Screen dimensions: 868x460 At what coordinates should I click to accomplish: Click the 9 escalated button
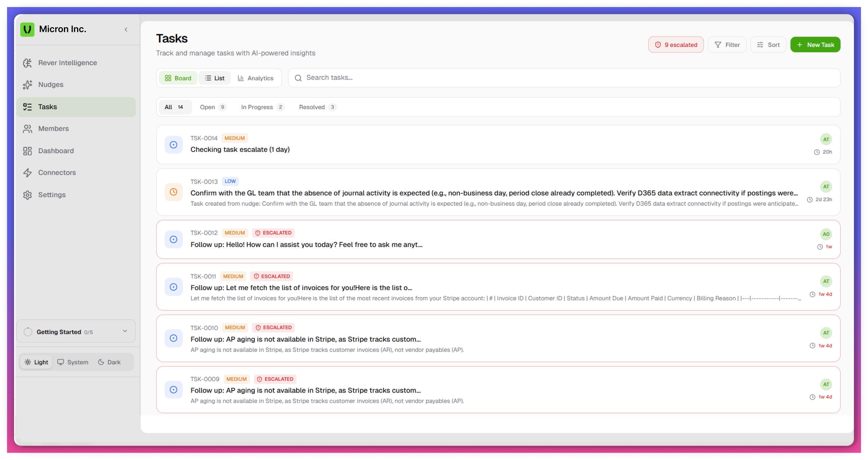coord(676,45)
